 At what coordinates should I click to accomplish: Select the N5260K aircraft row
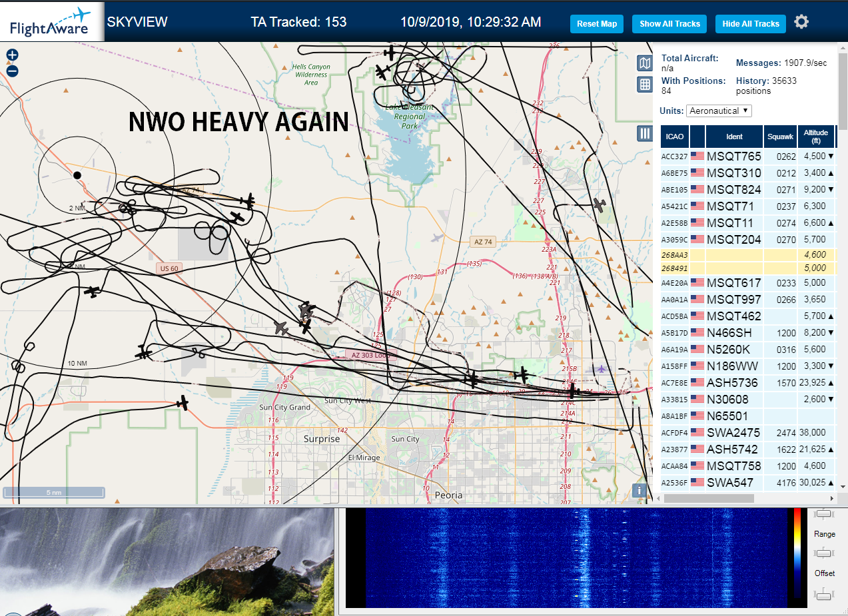(x=748, y=349)
